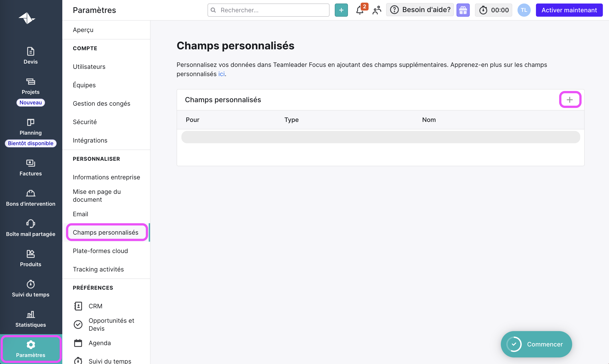Click the Rechercher search field
The height and width of the screenshot is (364, 609).
(x=269, y=10)
